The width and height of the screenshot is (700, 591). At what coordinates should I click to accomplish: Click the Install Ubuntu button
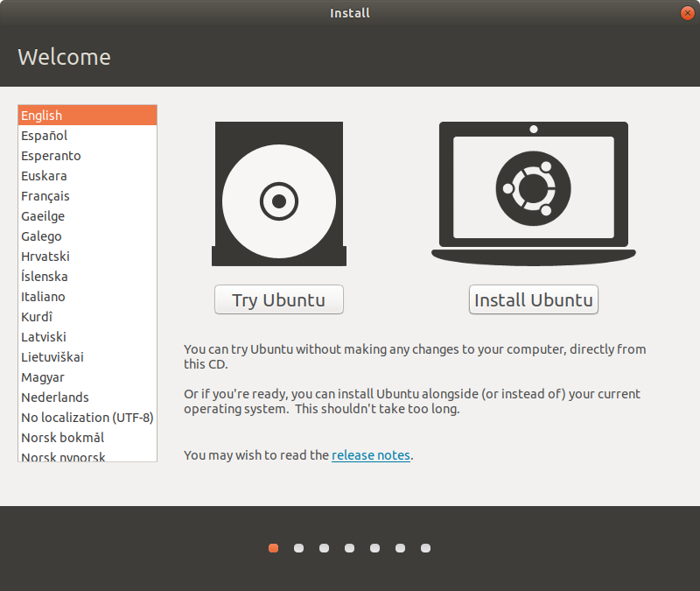coord(534,299)
